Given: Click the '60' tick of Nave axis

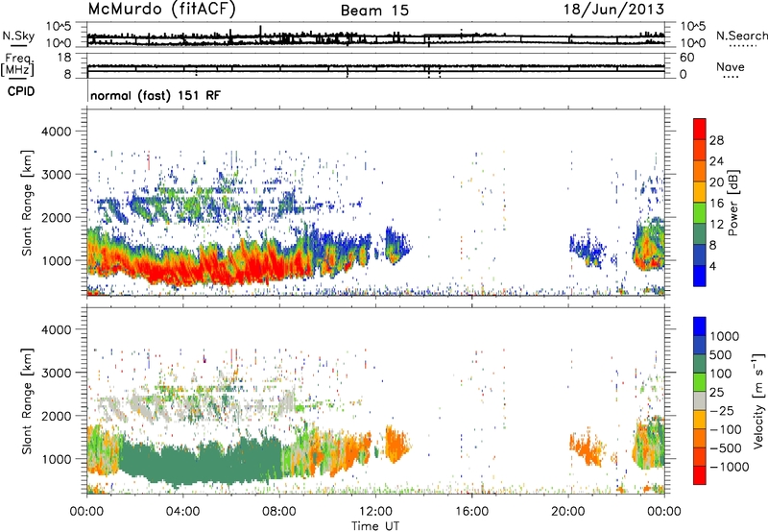Looking at the screenshot, I should (x=686, y=58).
